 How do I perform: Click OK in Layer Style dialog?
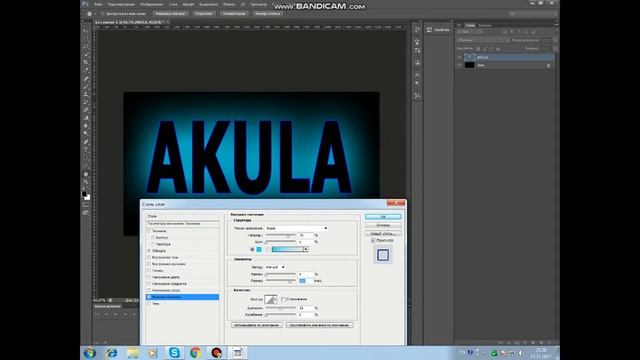tap(383, 217)
